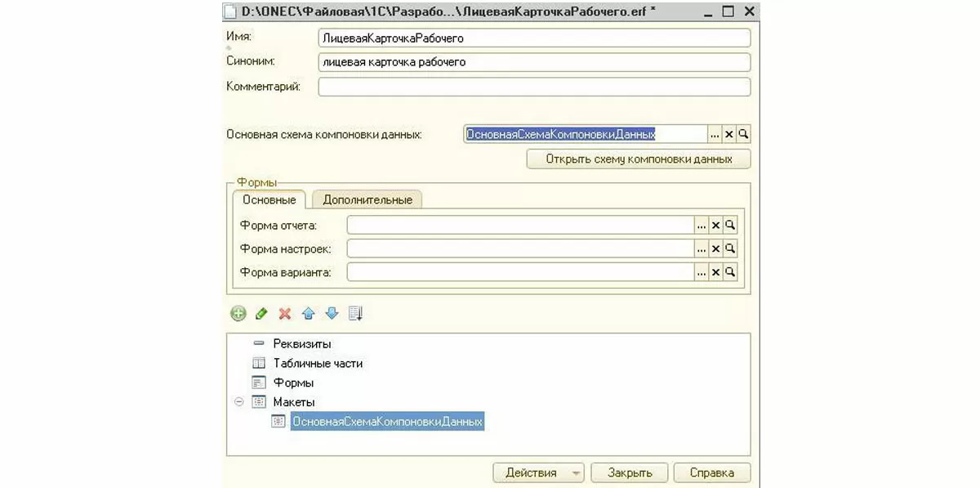Screen dimensions: 980x488
Task: Click the Формы tree node icon
Action: click(x=259, y=383)
